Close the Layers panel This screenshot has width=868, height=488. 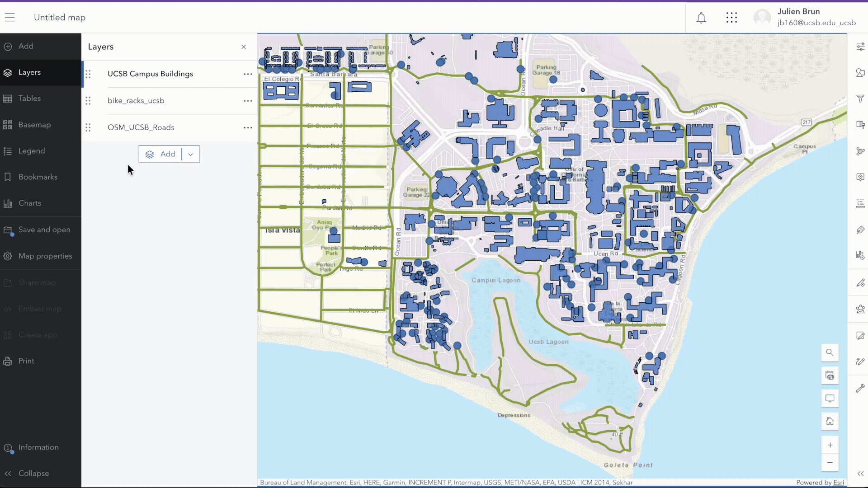(x=244, y=47)
